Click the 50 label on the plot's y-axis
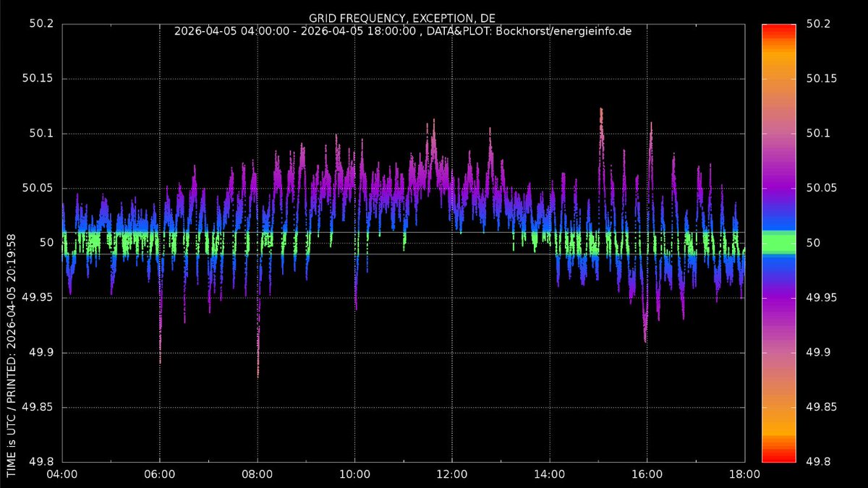 48,243
